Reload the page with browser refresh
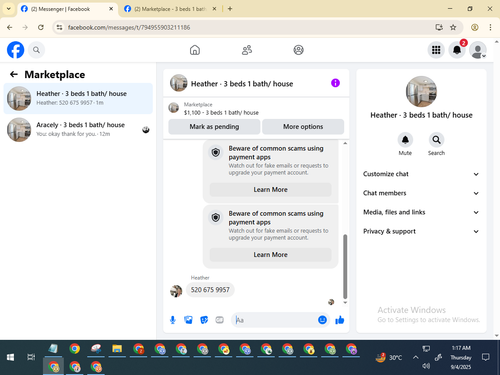Screen dimensions: 500x375 point(41,27)
